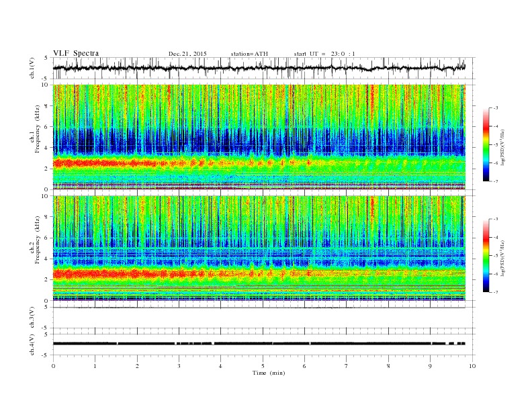Click the '-5' tick on ch.2 colorbar
The image size is (532, 411).
click(x=496, y=256)
